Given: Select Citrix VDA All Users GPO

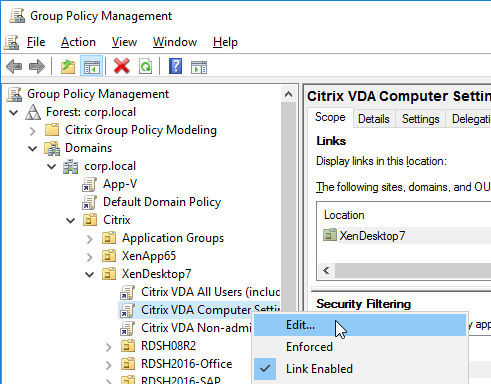Looking at the screenshot, I should [210, 292].
